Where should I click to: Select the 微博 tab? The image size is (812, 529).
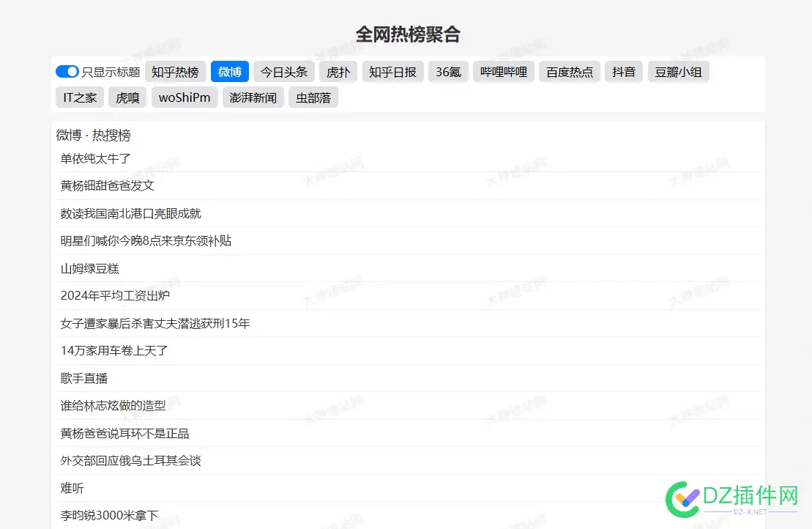coord(230,72)
